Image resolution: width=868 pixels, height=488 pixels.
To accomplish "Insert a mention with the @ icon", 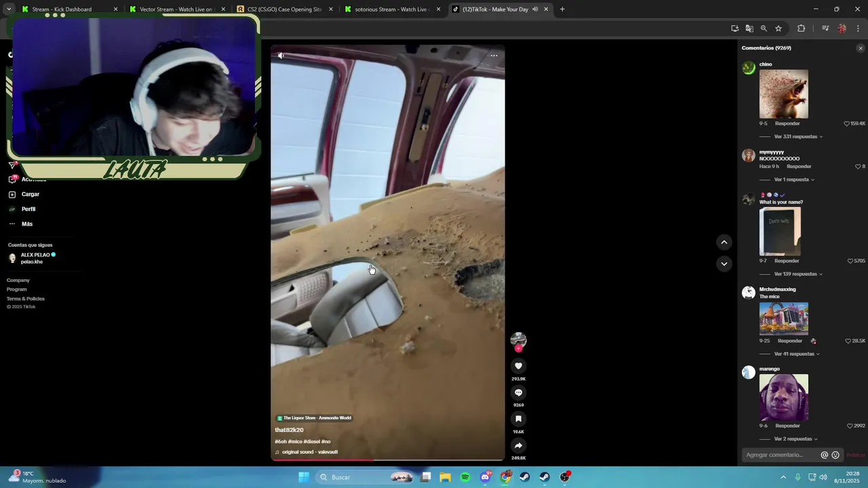I will tap(825, 455).
